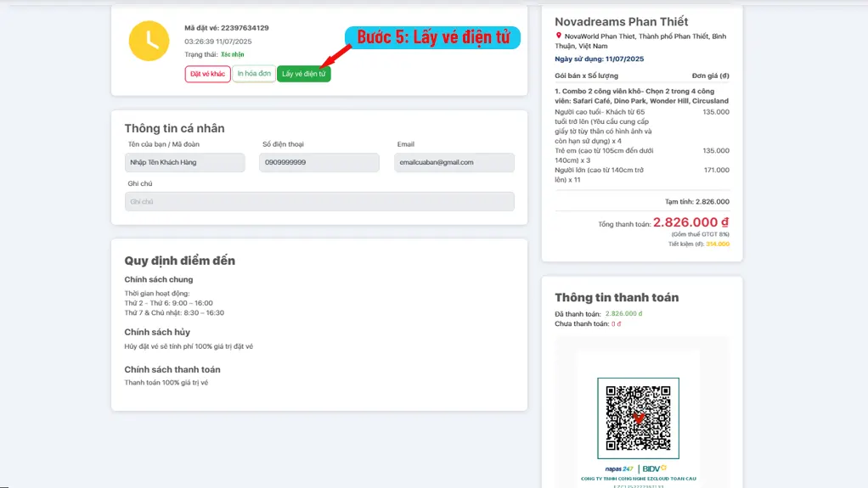This screenshot has height=488, width=868.
Task: Click the green "Xác nhận" status text
Action: tap(233, 54)
